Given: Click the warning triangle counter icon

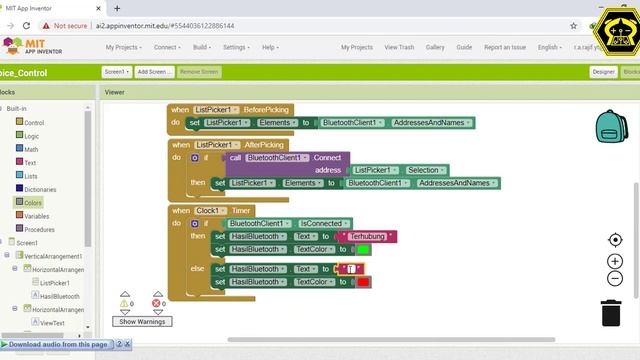Looking at the screenshot, I should pyautogui.click(x=124, y=303).
